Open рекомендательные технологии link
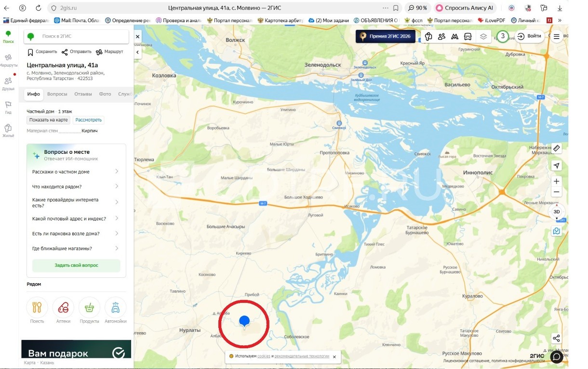 (x=302, y=356)
